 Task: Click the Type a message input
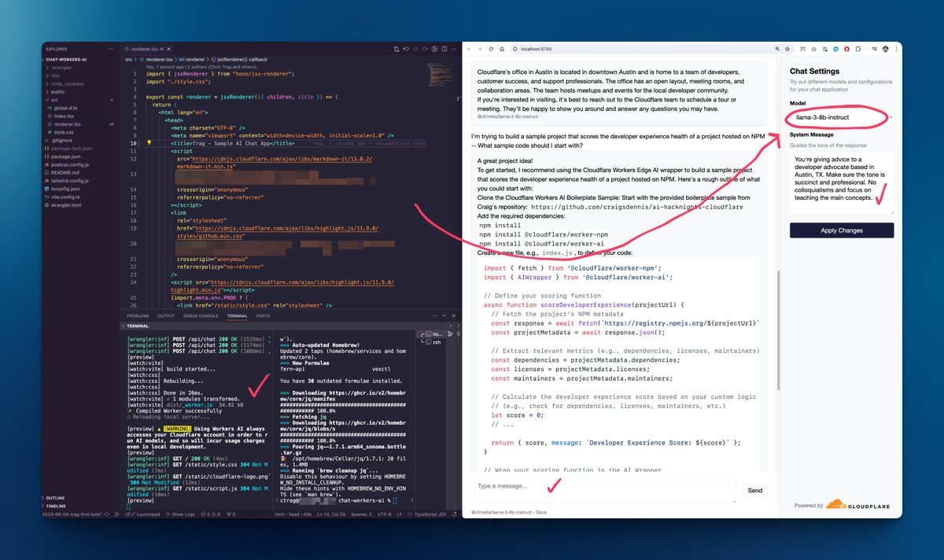(604, 490)
